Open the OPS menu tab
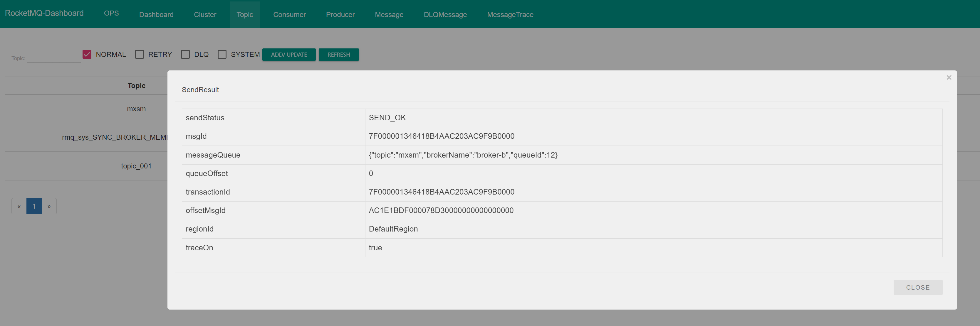The image size is (980, 326). (x=111, y=13)
